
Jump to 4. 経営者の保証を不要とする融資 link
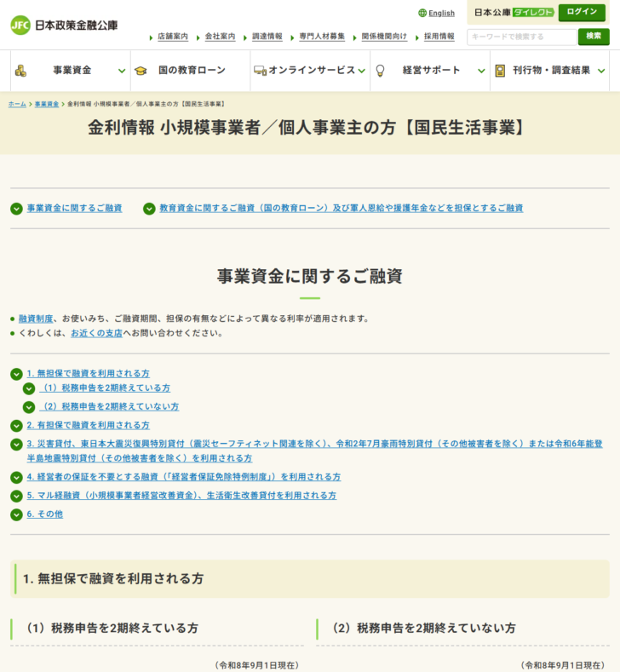184,477
